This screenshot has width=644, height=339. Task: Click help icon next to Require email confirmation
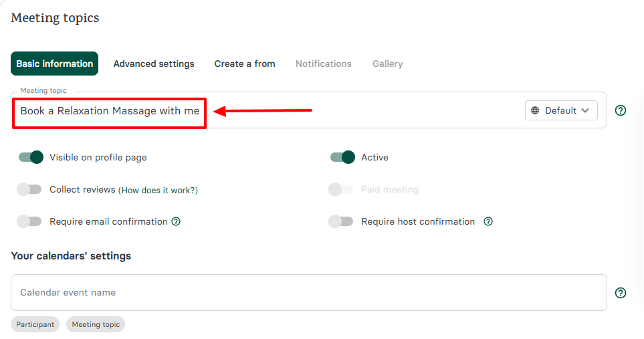(176, 221)
